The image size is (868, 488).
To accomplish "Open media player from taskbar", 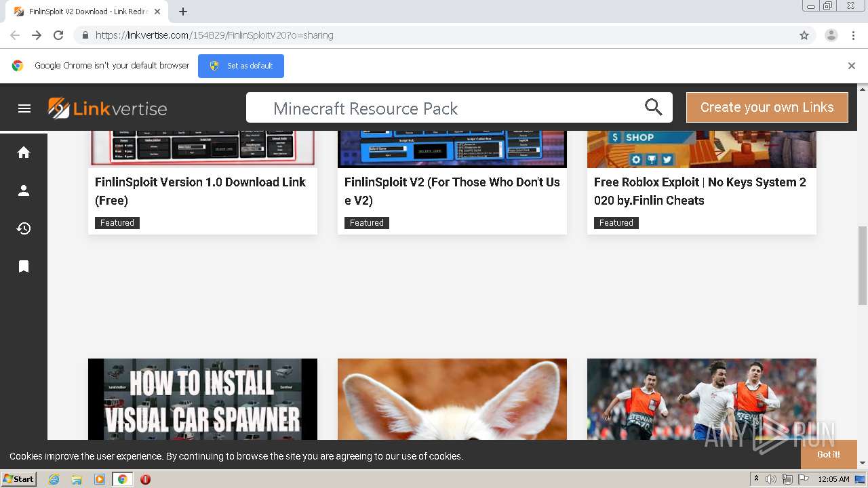I will [x=100, y=479].
